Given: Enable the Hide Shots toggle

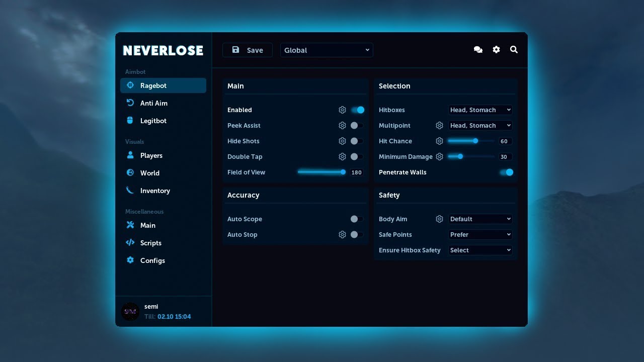Looking at the screenshot, I should point(357,141).
